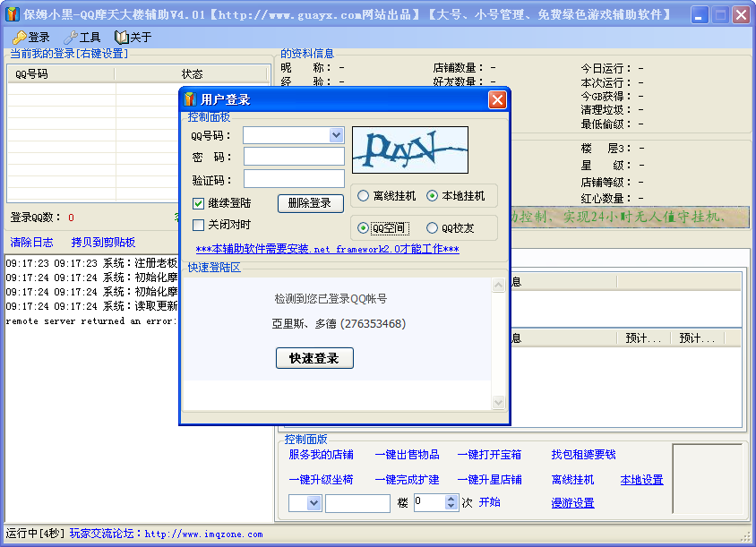Viewport: 756px width, 547px height.
Task: Open the 关于 menu
Action: click(x=134, y=37)
